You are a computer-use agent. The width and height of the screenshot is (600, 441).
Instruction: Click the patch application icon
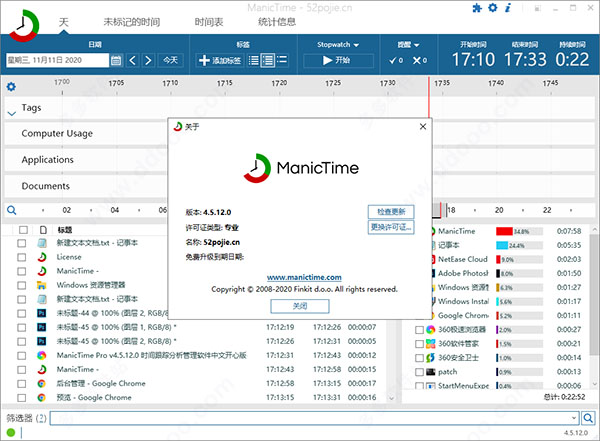[x=430, y=372]
